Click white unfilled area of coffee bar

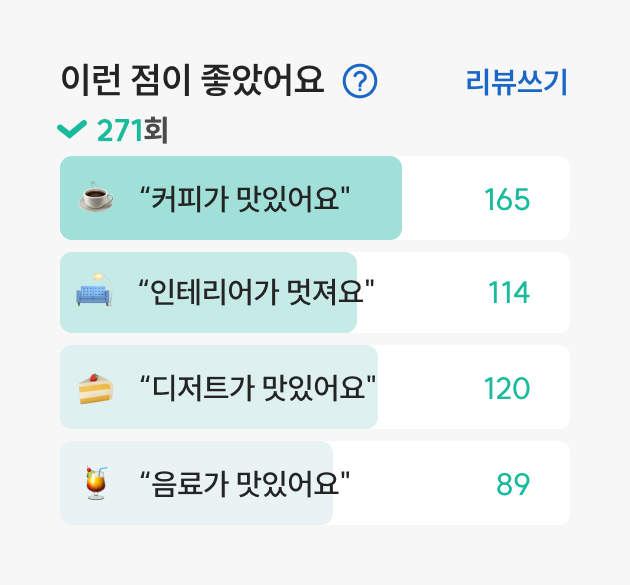click(x=442, y=198)
